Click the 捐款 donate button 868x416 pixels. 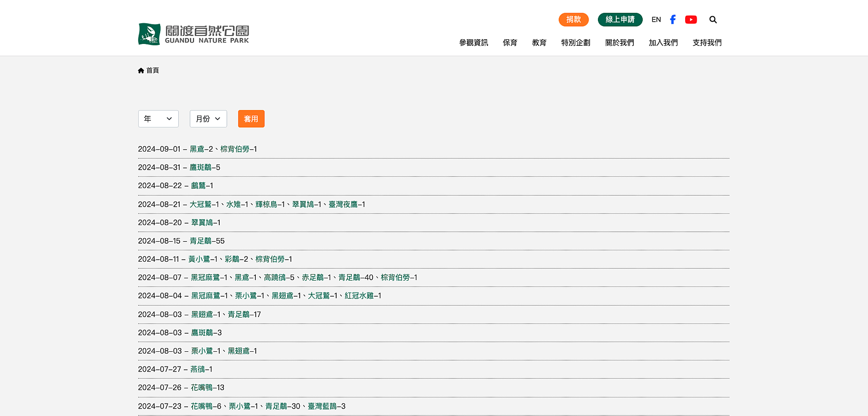coord(573,19)
